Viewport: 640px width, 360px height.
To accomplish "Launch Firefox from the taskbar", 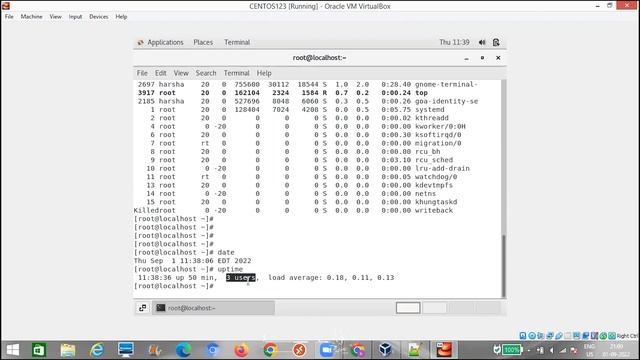I will pos(241,350).
